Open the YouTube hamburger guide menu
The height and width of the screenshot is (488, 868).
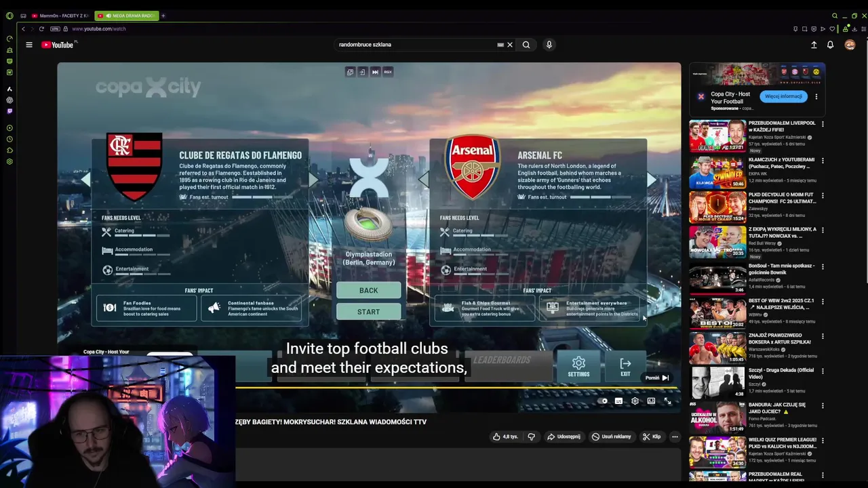coord(29,45)
